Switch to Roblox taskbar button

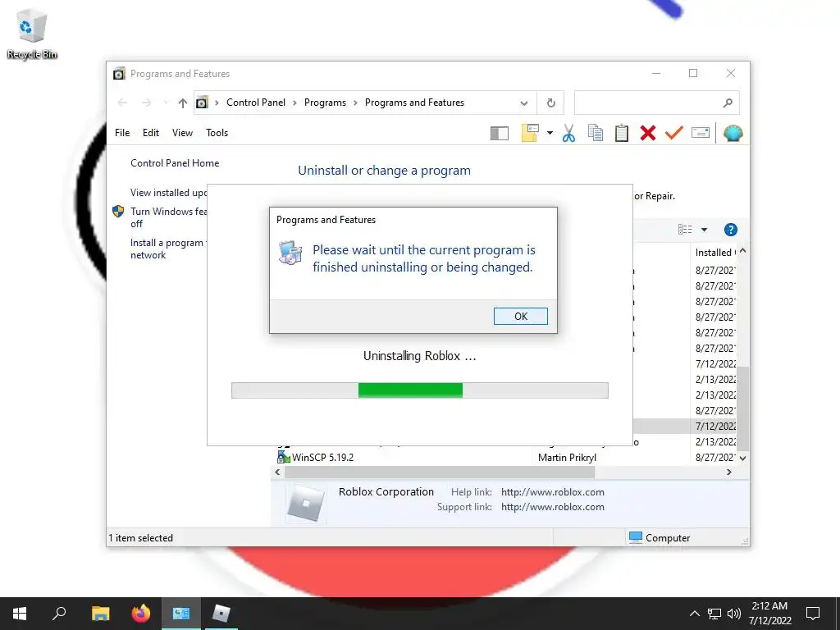(x=221, y=614)
